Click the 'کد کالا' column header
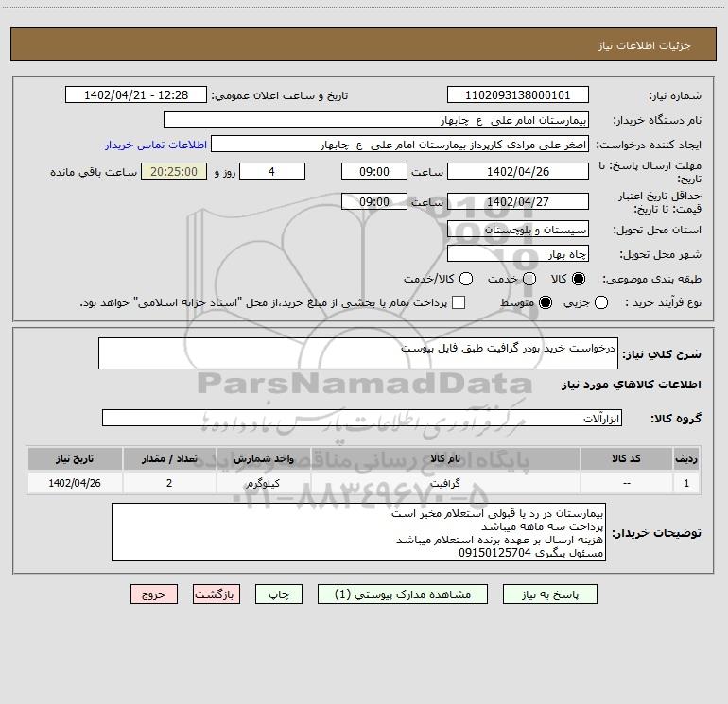The height and width of the screenshot is (704, 728). click(626, 459)
